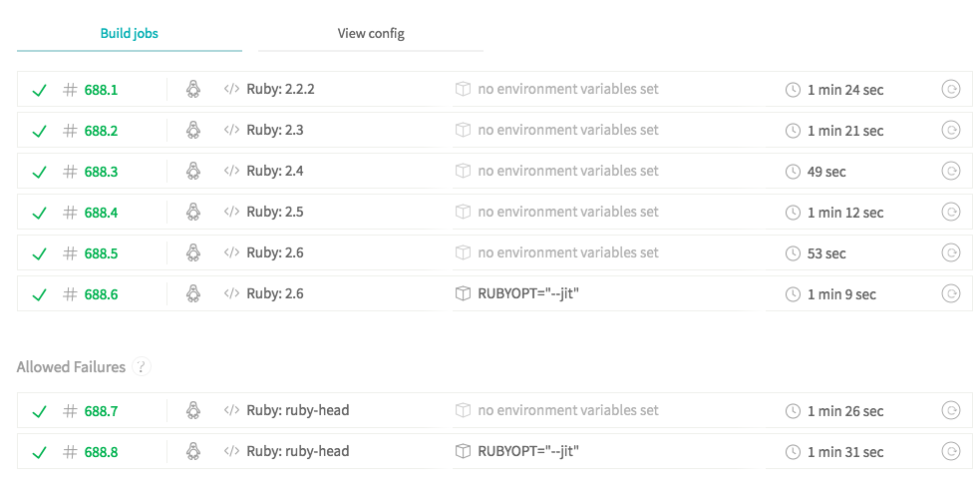This screenshot has height=487, width=980.
Task: Click the green checkmark status for job 688.4
Action: [x=39, y=213]
